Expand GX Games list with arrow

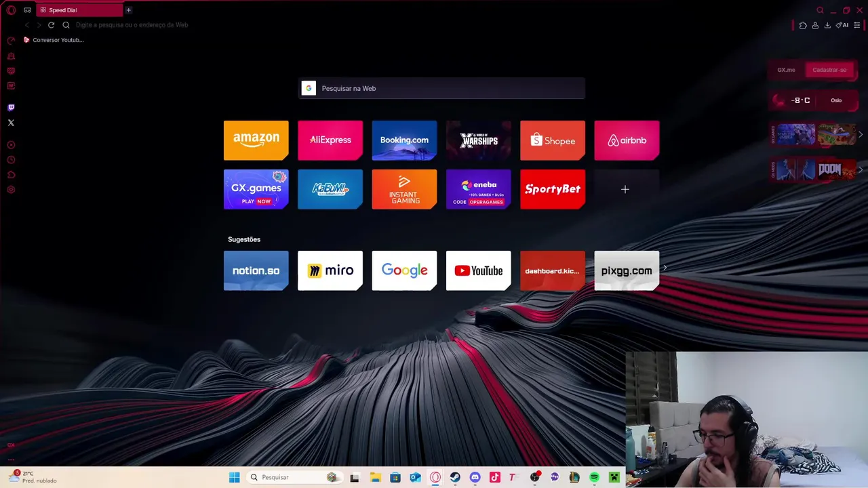click(x=861, y=134)
